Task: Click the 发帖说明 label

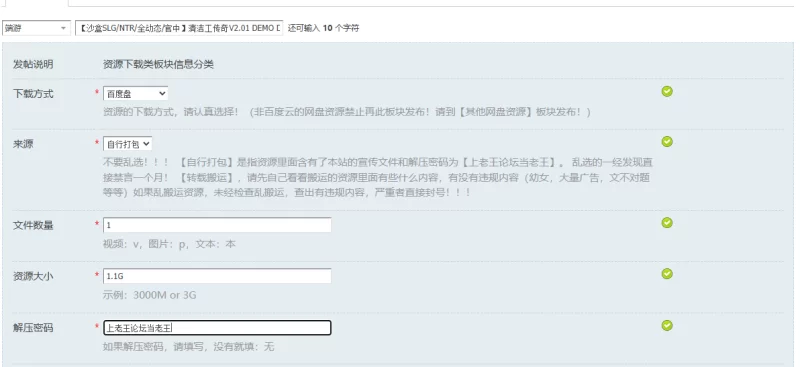Action: coord(33,64)
